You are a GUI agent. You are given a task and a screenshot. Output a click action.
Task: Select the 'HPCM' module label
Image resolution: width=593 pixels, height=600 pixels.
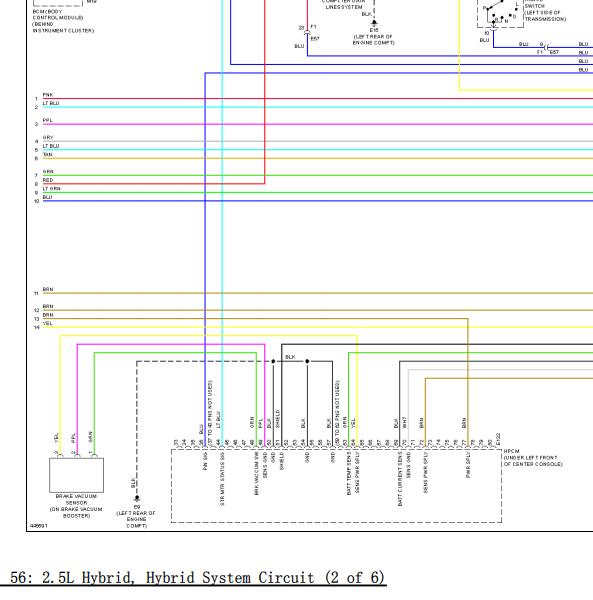tap(512, 451)
